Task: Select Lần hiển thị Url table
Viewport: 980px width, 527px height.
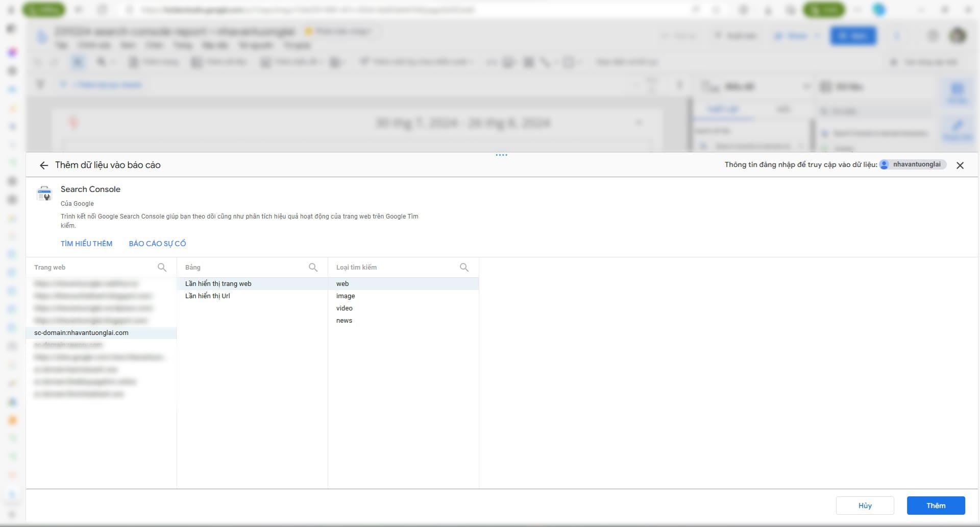Action: (252, 296)
